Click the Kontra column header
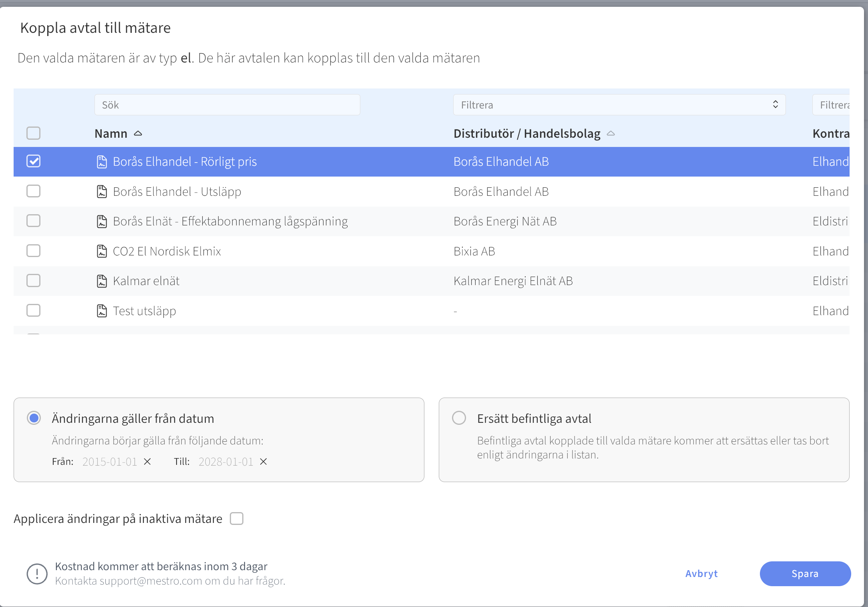The image size is (868, 607). pos(831,133)
